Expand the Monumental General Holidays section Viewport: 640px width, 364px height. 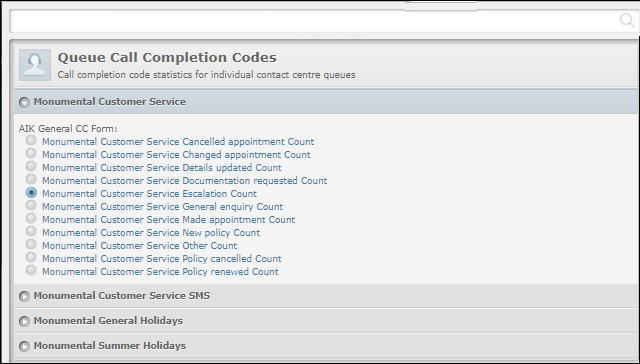[x=24, y=322]
